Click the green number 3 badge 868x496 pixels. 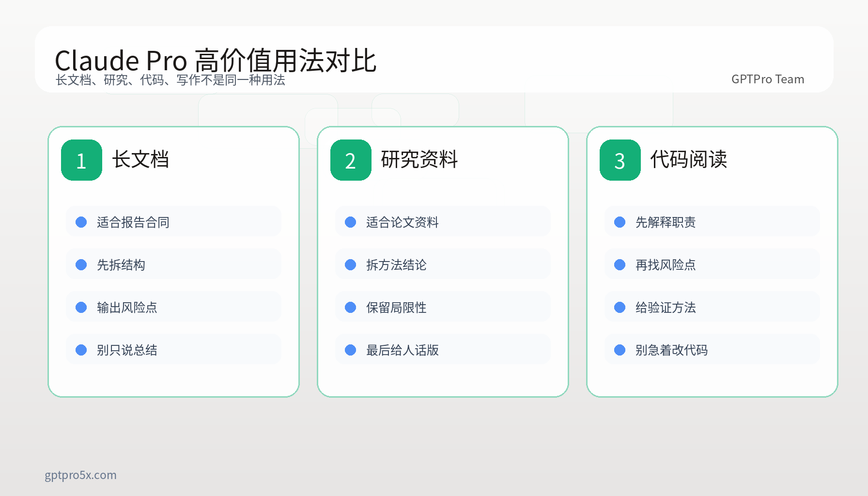click(x=620, y=160)
